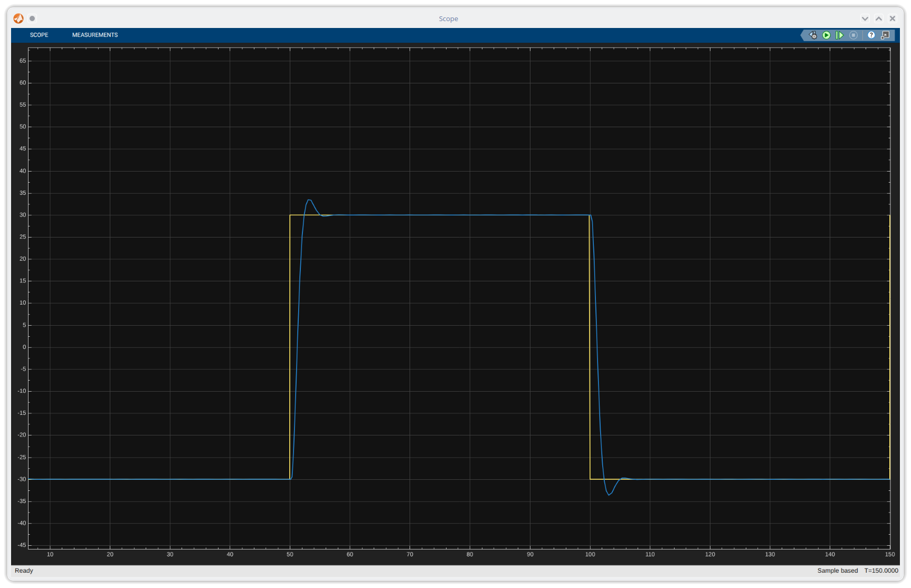The width and height of the screenshot is (911, 588).
Task: Open the stepping options (step back) icon
Action: pos(813,35)
